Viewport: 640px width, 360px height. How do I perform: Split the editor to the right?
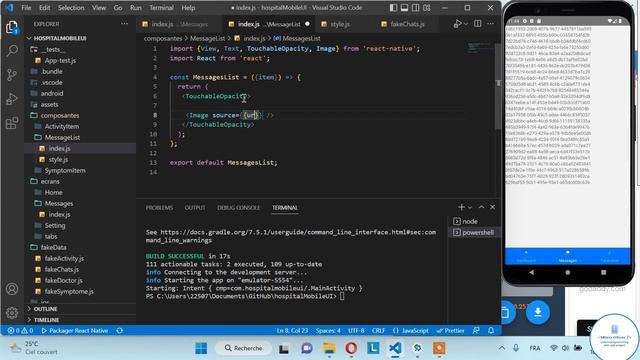pyautogui.click(x=478, y=24)
